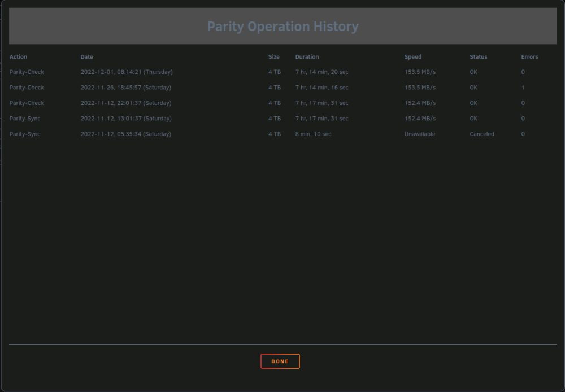Image resolution: width=565 pixels, height=392 pixels.
Task: Click the Errors column header
Action: [x=530, y=57]
